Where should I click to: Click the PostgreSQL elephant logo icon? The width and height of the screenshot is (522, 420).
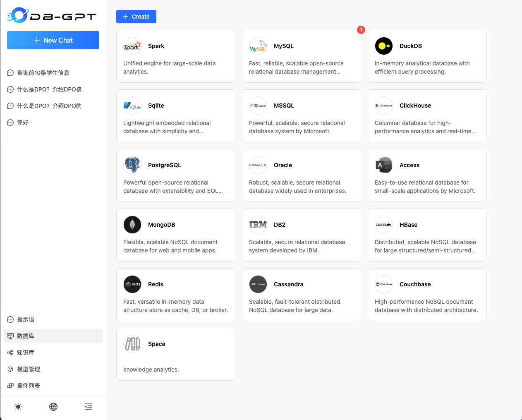coord(132,165)
